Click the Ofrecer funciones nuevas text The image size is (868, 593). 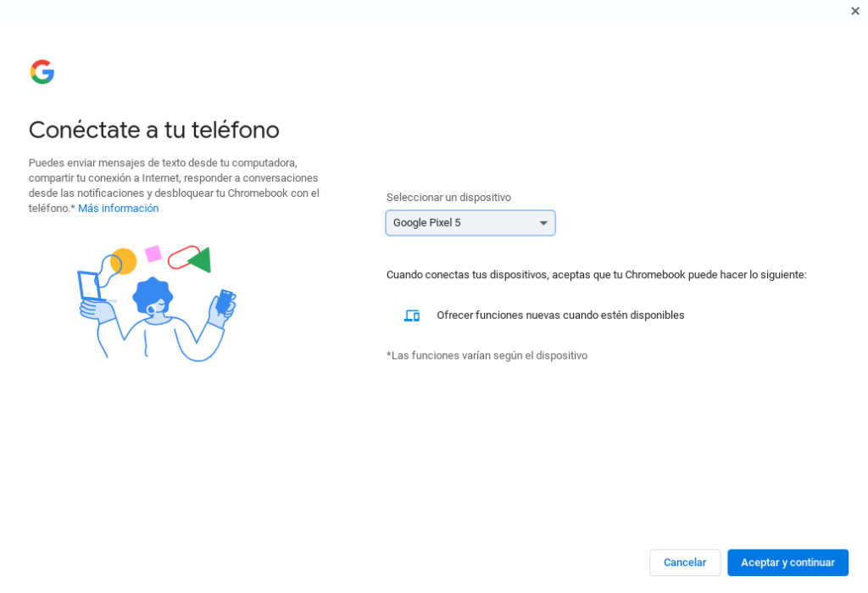point(560,316)
